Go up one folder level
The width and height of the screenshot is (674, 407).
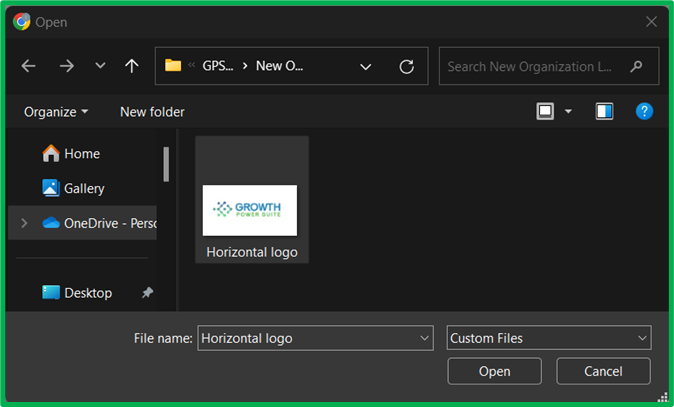pos(132,66)
